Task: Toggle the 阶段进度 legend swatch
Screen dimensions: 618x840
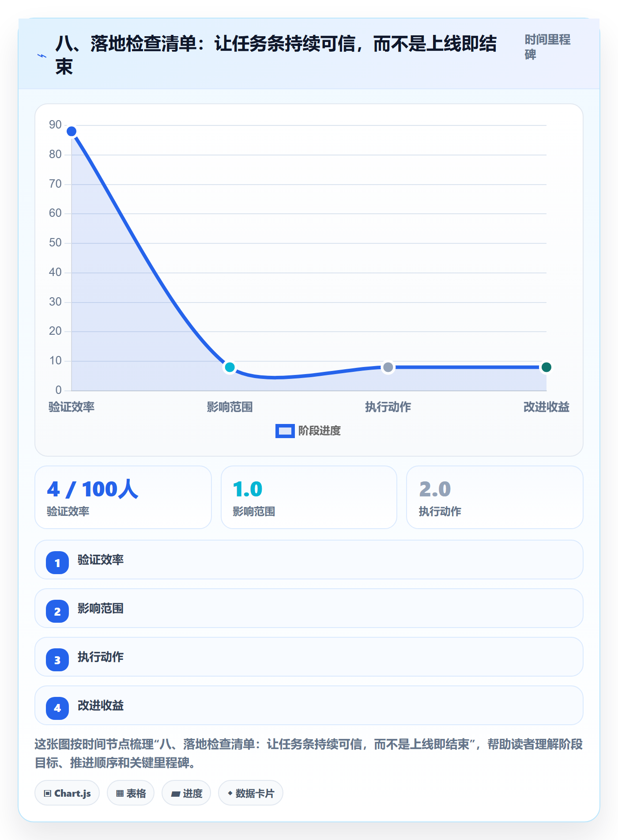Action: tap(285, 431)
